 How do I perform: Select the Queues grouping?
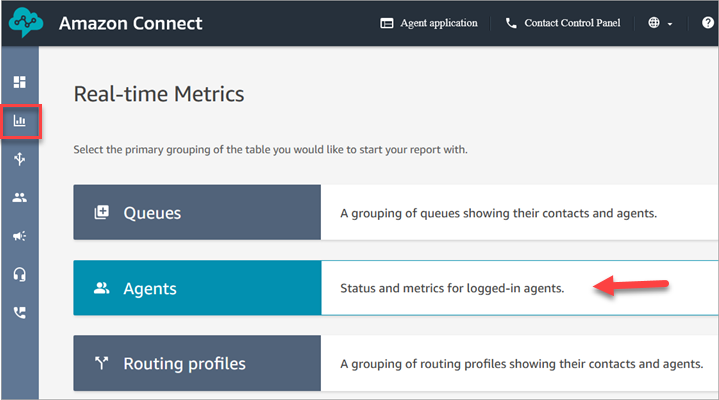pos(197,212)
